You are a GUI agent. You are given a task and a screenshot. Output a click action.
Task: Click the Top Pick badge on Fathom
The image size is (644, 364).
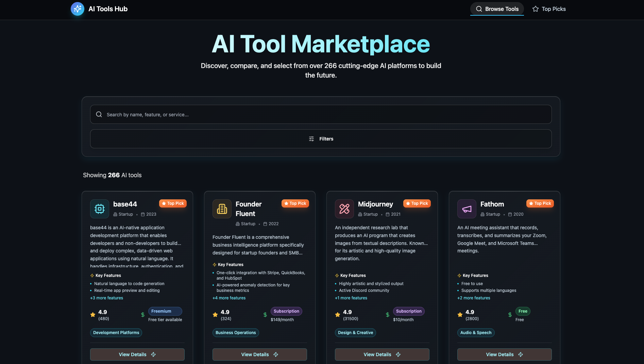point(540,203)
